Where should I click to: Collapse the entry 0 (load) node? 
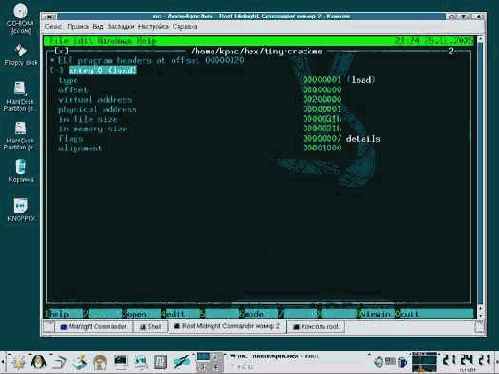(x=57, y=70)
